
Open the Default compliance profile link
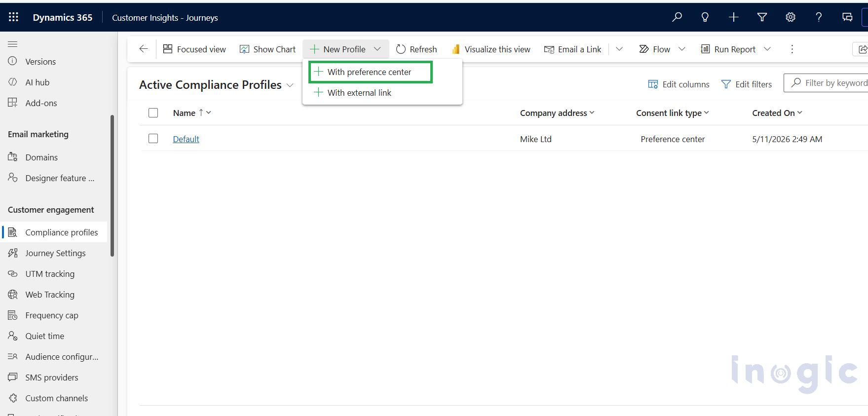pos(186,139)
